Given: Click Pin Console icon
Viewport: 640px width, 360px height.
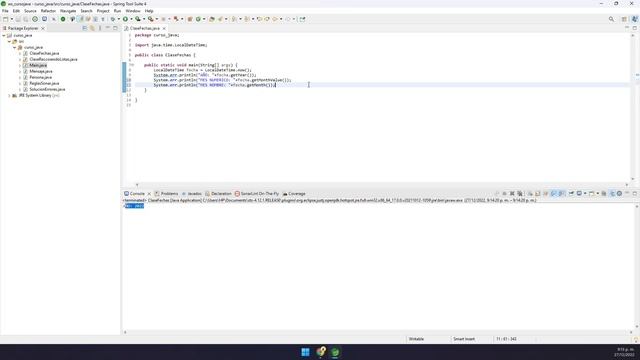Looking at the screenshot, I should click(x=571, y=193).
